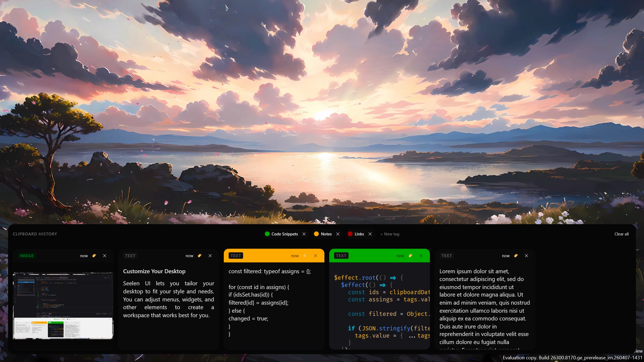This screenshot has width=644, height=362.
Task: Click the tag icon on the IMAGE card
Action: (x=94, y=256)
